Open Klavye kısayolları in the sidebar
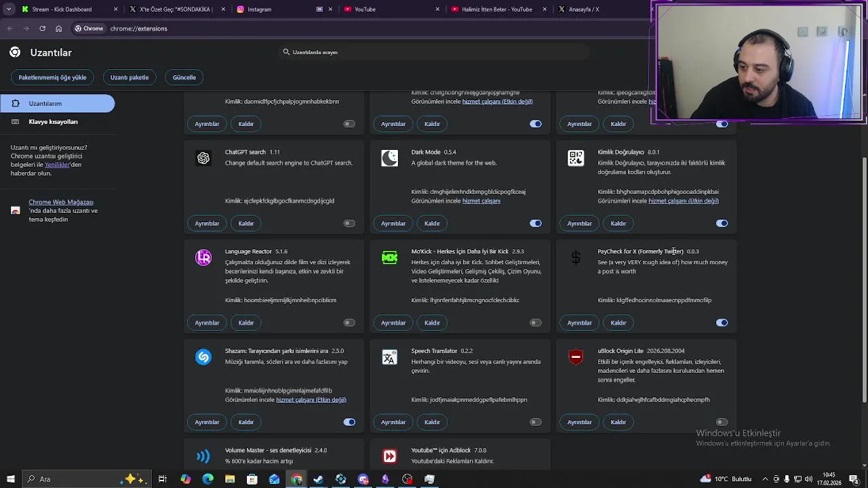Image resolution: width=868 pixels, height=488 pixels. pos(57,122)
